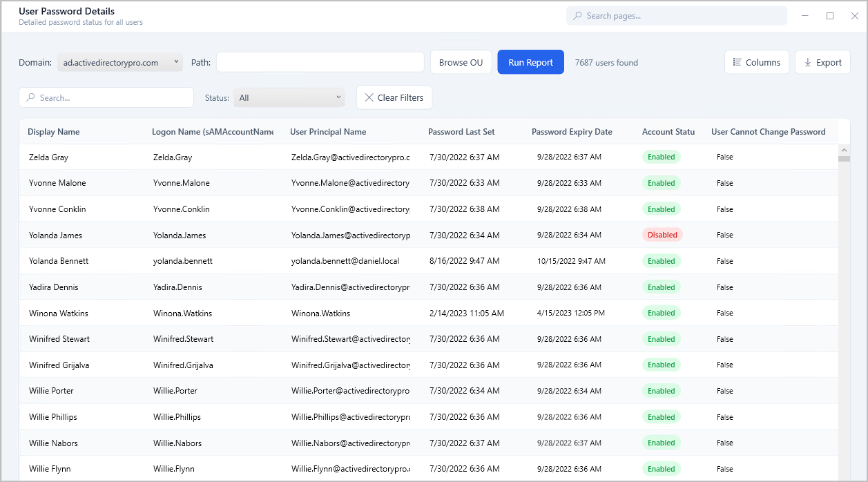
Task: Click False value in Zelda Gray row
Action: point(724,157)
